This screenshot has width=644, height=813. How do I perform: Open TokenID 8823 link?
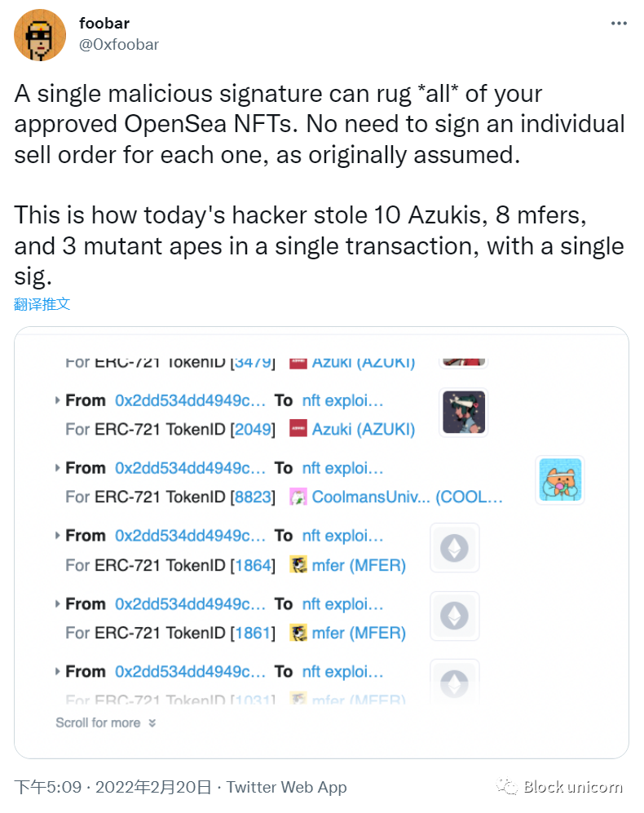pos(253,497)
